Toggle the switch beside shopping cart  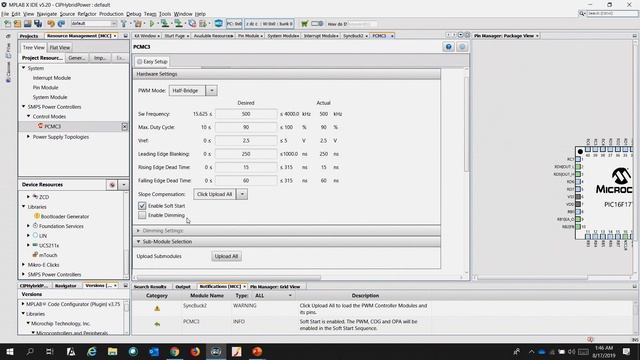point(317,24)
